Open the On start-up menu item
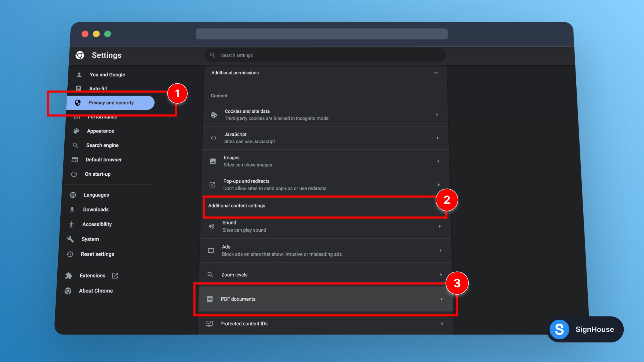This screenshot has height=362, width=644. (x=98, y=174)
